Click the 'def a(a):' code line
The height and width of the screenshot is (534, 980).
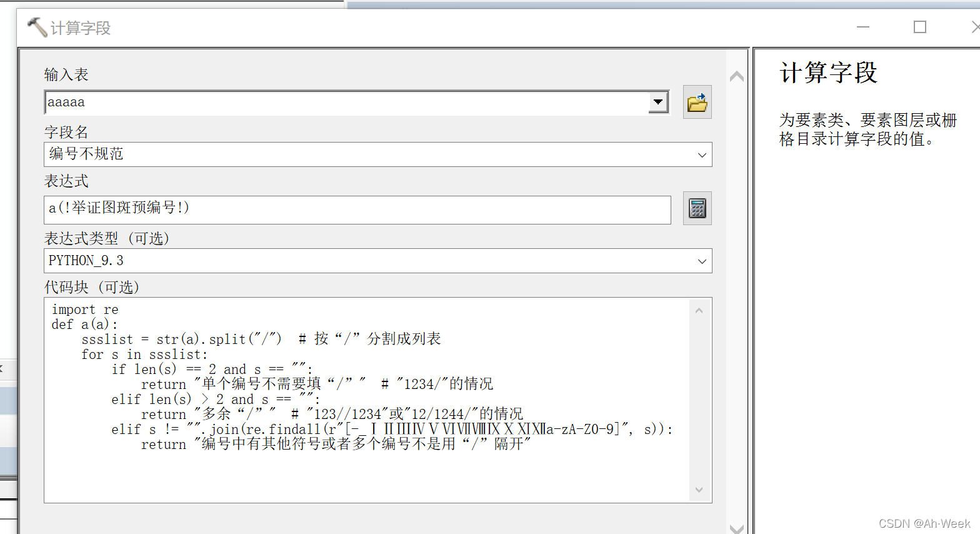pyautogui.click(x=84, y=325)
